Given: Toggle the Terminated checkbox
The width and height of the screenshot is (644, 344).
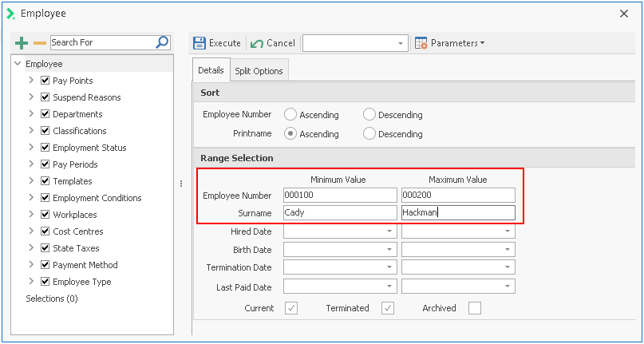Looking at the screenshot, I should [x=388, y=308].
